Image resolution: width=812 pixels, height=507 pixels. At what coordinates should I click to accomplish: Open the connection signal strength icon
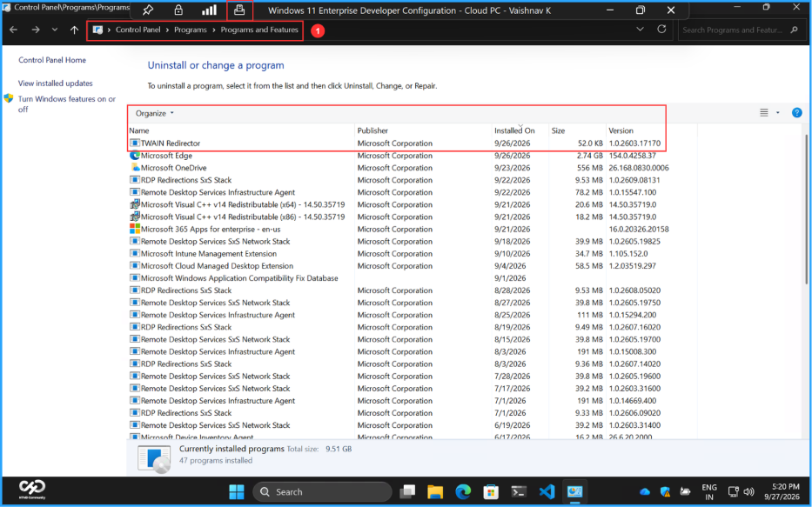point(209,10)
